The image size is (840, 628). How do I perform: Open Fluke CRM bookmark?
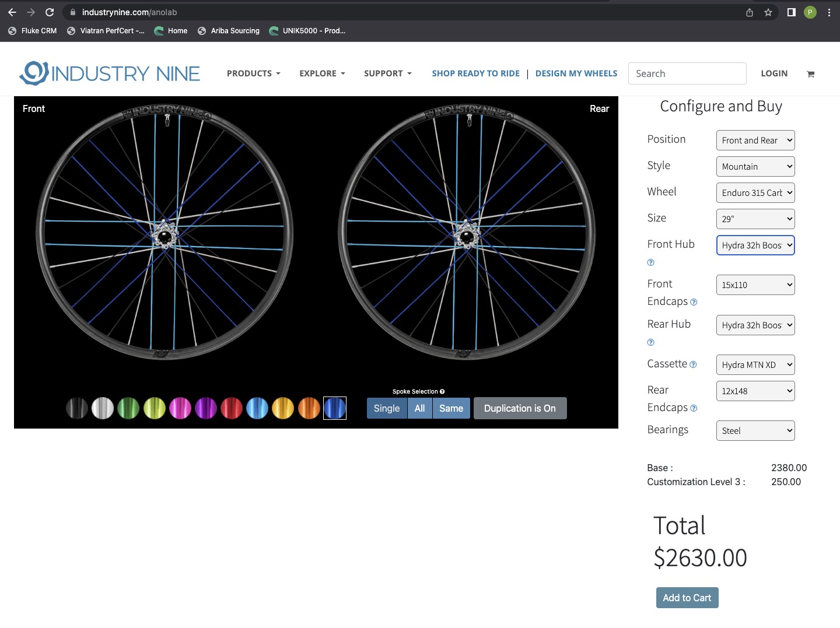click(x=33, y=31)
